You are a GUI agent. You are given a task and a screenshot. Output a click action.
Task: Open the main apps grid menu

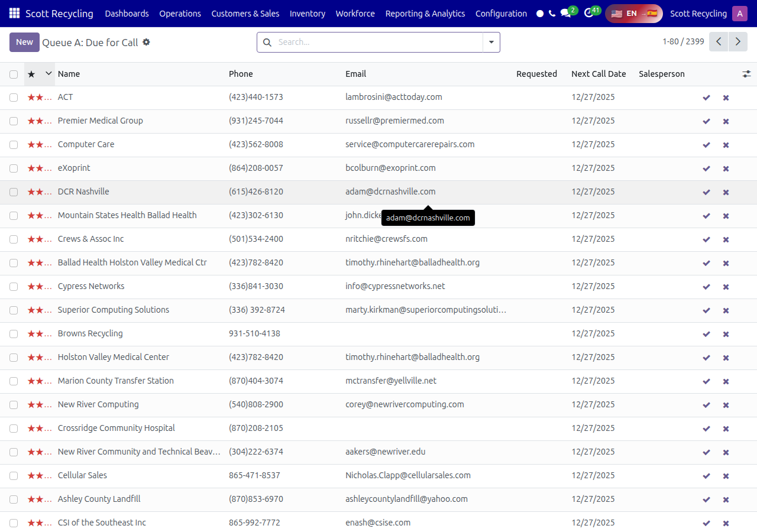click(14, 14)
